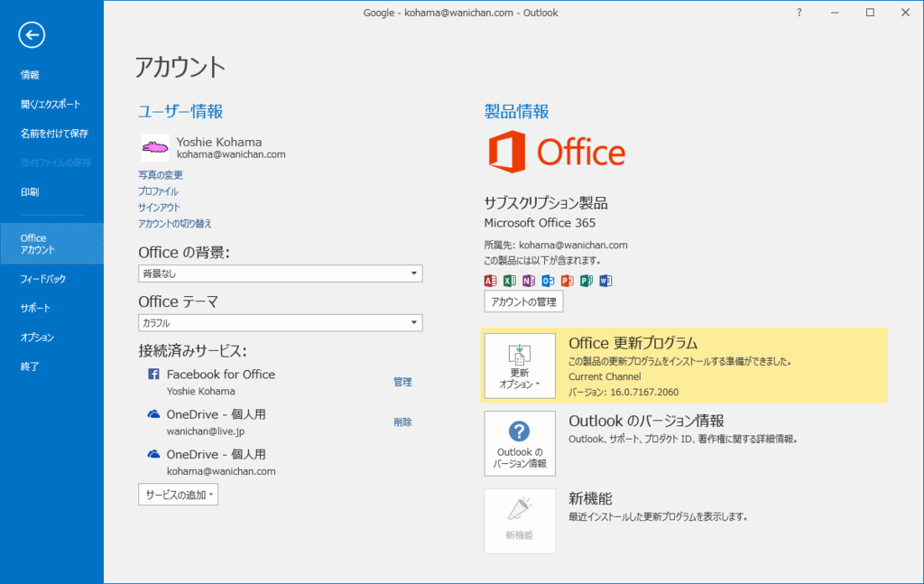924x584 pixels.
Task: Click the Office logo
Action: click(557, 152)
